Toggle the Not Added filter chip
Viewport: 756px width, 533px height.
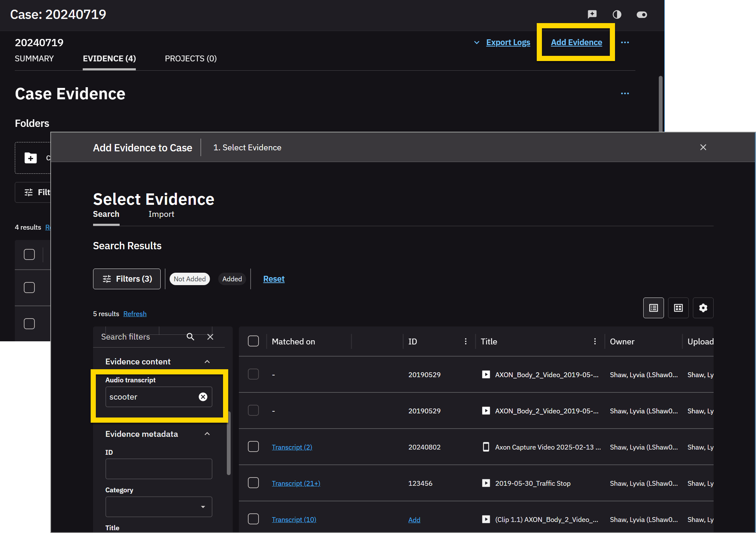point(190,279)
